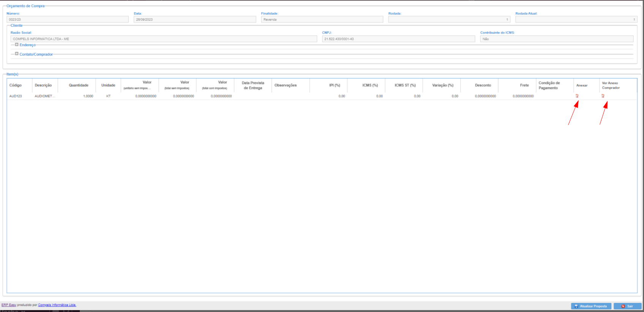Click the Frete value in AUD123 row

pos(523,96)
